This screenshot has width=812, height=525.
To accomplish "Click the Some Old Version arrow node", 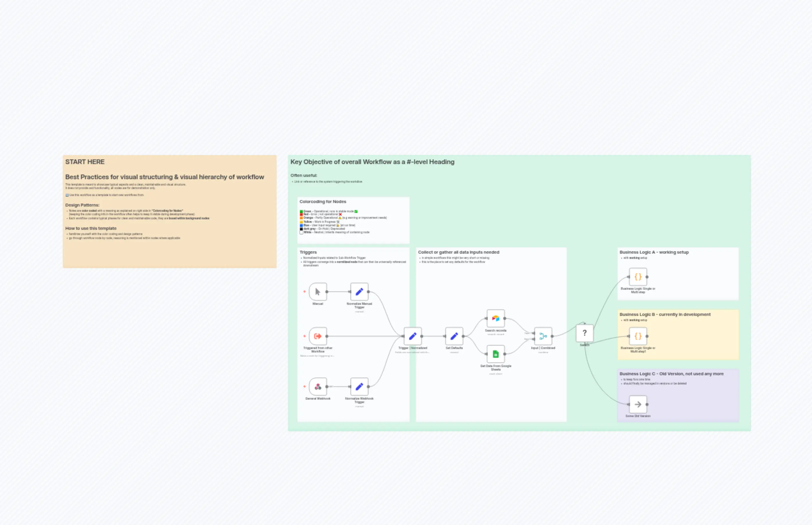I will [x=638, y=405].
